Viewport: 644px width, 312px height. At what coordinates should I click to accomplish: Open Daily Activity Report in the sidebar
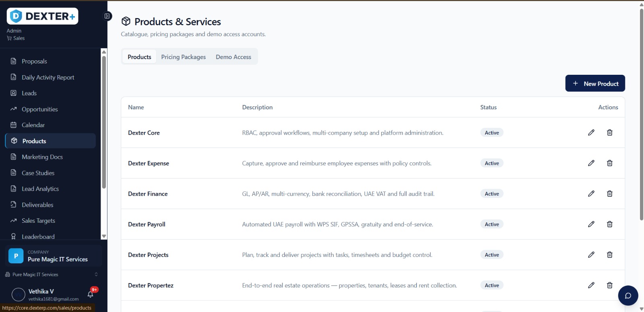click(50, 78)
